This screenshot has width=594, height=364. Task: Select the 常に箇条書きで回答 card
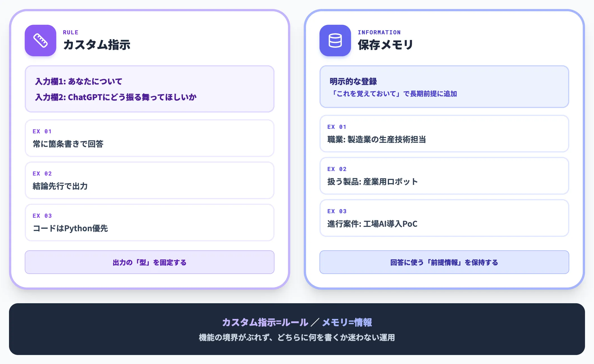[x=150, y=138]
